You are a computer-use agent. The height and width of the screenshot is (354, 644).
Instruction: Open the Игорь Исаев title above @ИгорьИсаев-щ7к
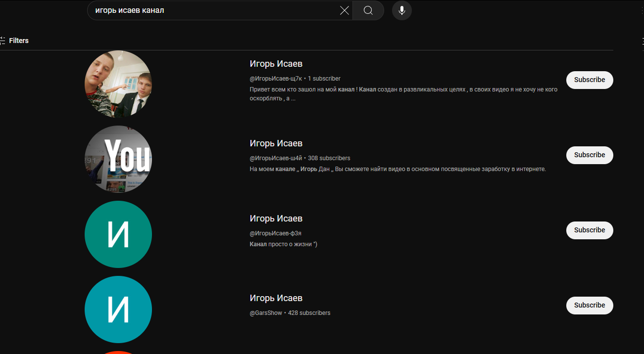coord(276,64)
